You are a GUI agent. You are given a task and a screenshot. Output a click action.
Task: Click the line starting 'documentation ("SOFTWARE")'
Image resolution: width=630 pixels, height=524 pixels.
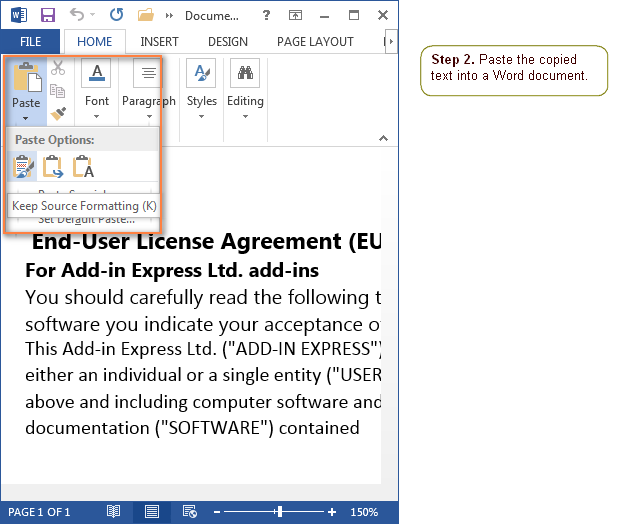point(192,428)
